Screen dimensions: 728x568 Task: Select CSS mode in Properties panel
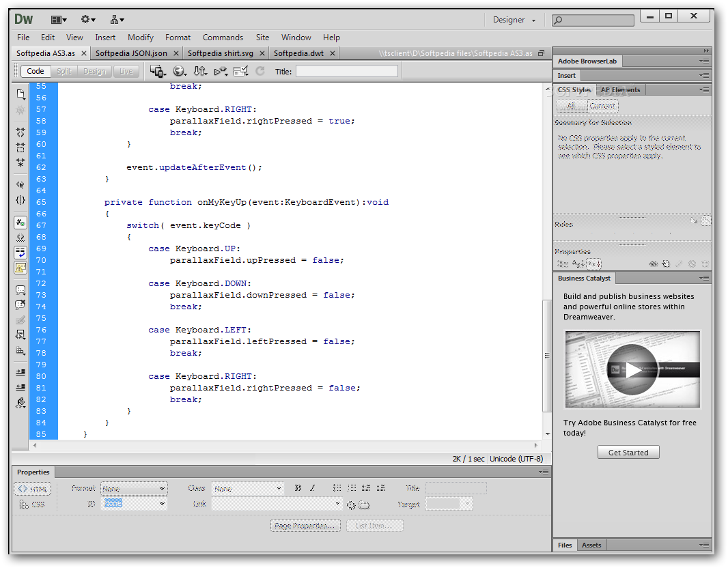(33, 505)
